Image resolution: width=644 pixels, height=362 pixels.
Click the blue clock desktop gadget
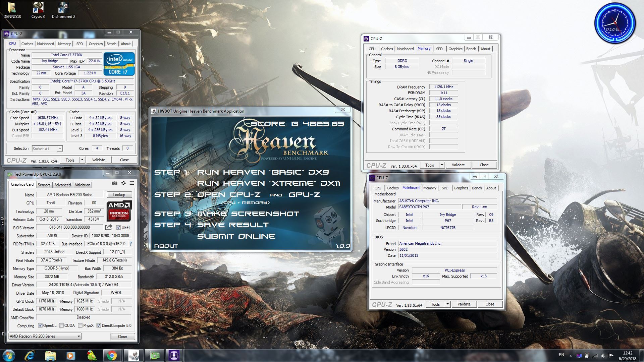(x=615, y=23)
